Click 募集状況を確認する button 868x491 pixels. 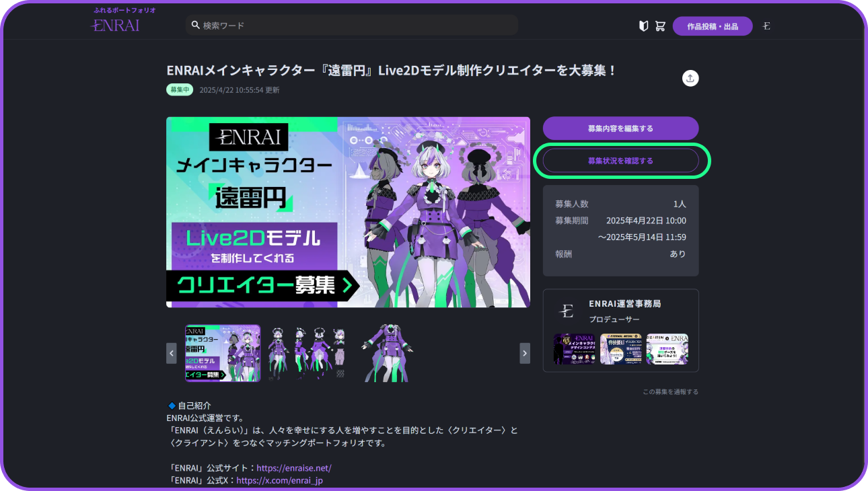620,161
